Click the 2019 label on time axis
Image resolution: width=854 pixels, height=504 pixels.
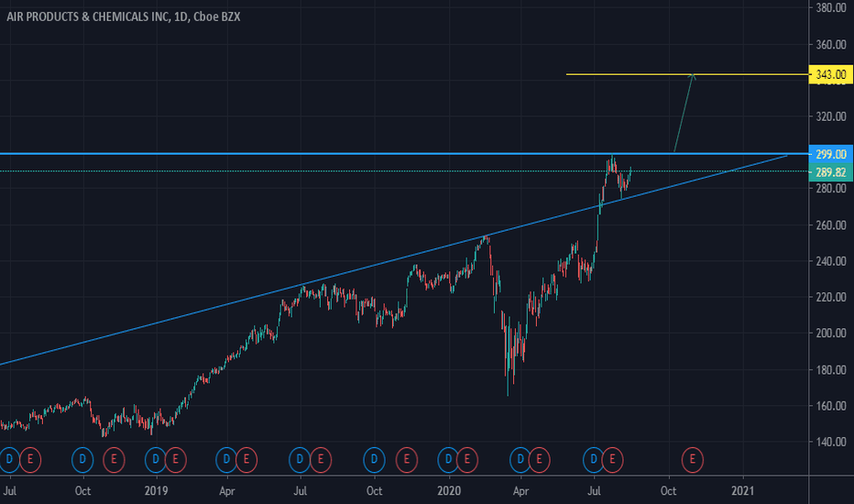pos(157,491)
